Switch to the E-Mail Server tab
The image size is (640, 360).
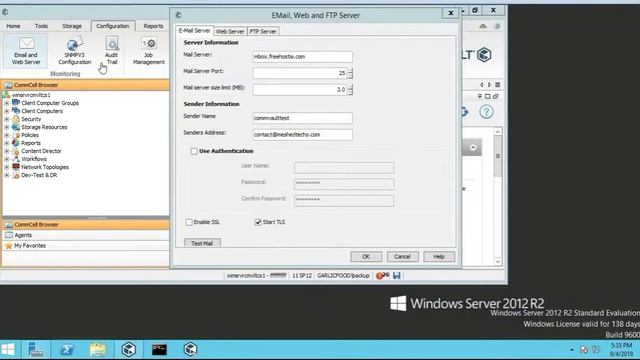[195, 31]
